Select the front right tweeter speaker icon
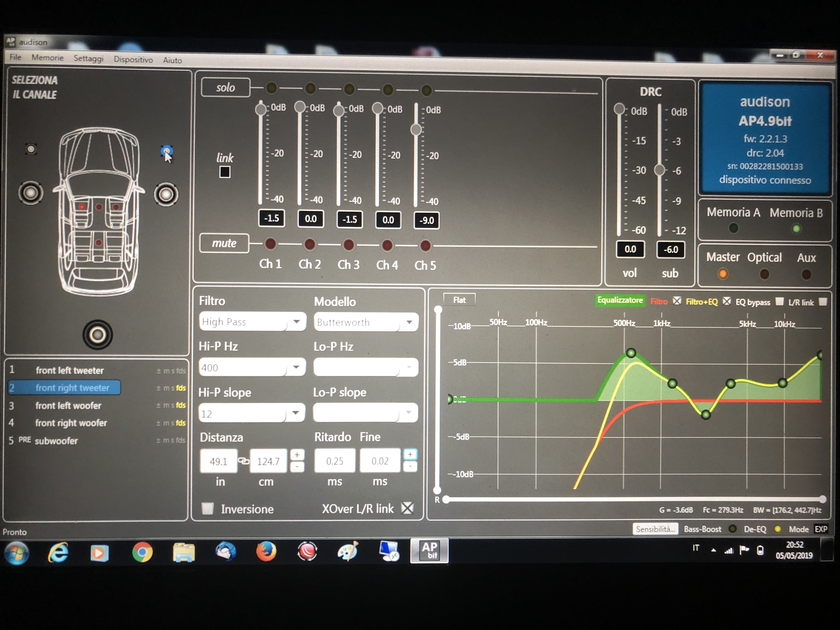 (166, 151)
